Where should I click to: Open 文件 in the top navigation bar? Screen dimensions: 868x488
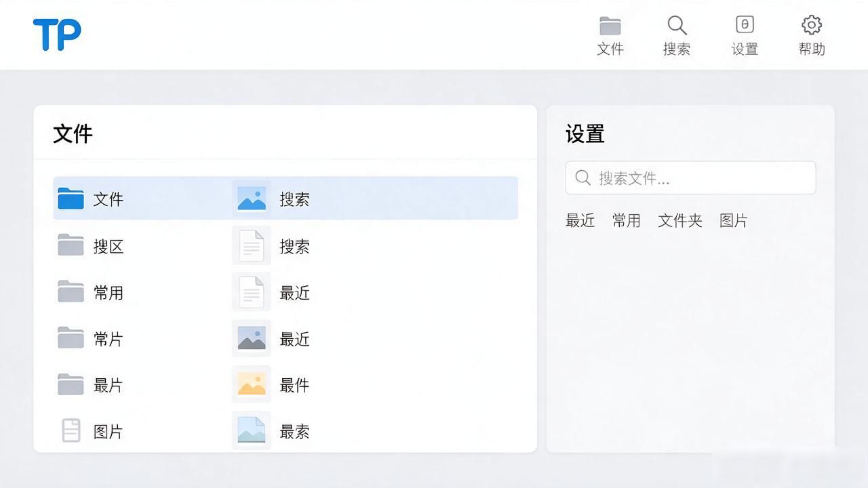(x=610, y=36)
